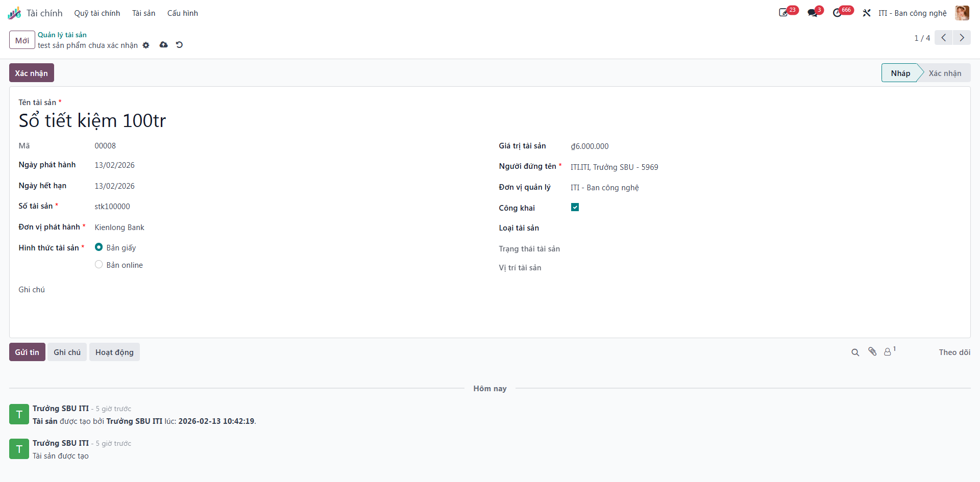980x482 pixels.
Task: Click the Nháp status stage
Action: (x=900, y=73)
